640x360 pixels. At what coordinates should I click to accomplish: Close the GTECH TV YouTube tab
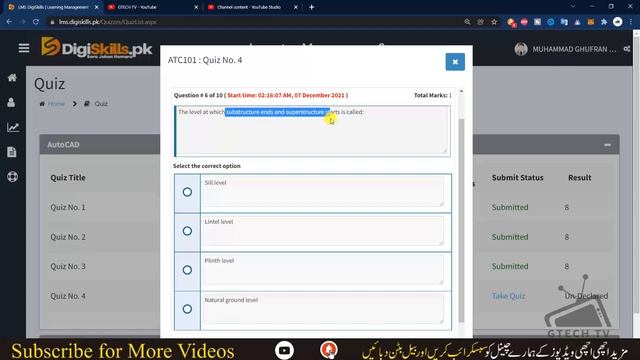point(196,7)
